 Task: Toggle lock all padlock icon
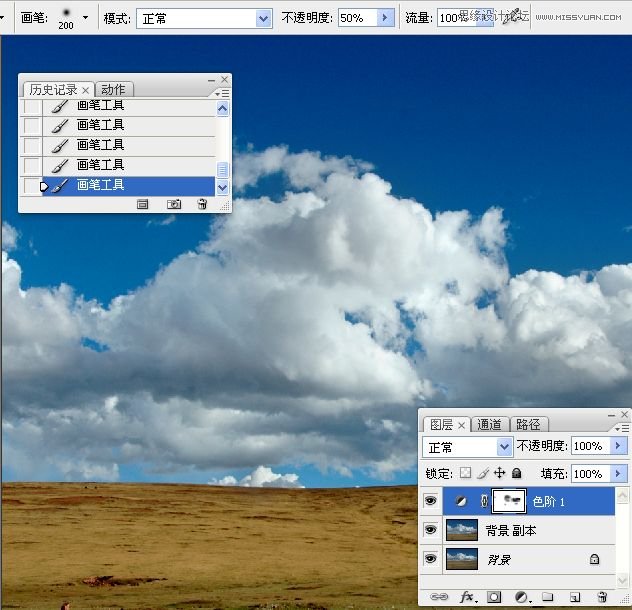coord(517,473)
